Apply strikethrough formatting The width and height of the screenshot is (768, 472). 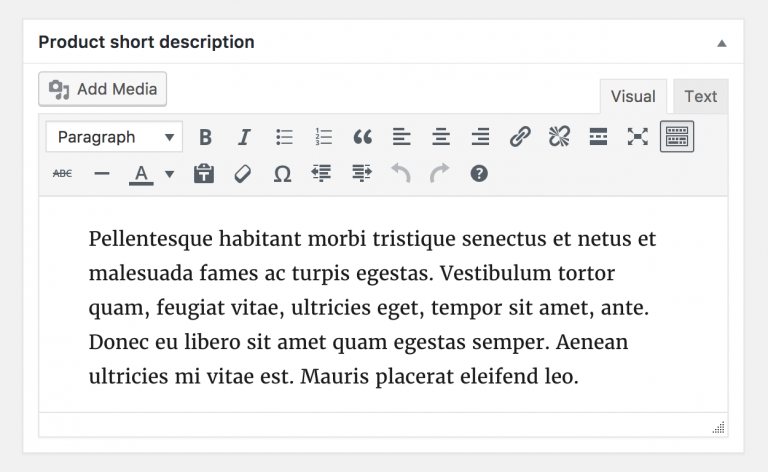tap(62, 173)
